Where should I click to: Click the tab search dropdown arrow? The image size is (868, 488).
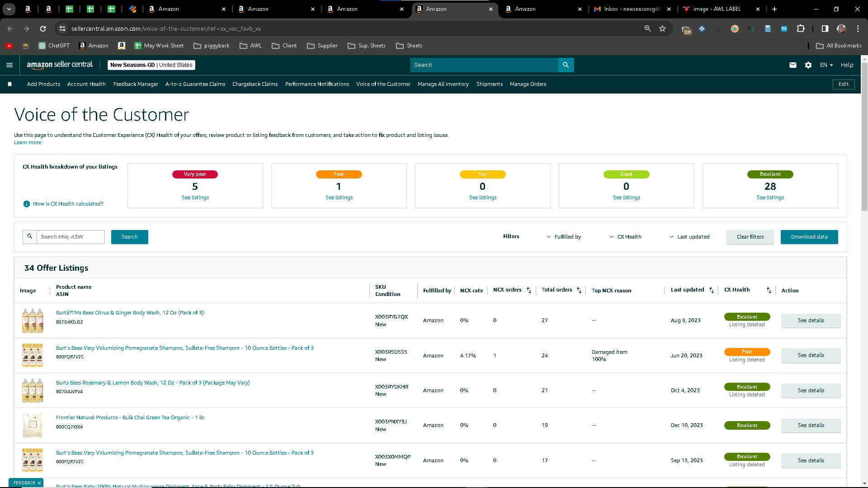(x=9, y=9)
